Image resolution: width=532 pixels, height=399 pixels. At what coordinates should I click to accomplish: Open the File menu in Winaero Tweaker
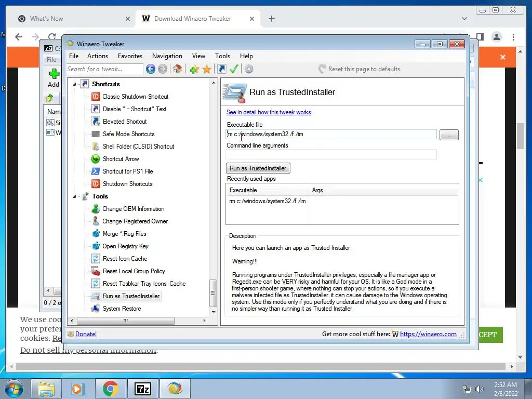click(74, 56)
